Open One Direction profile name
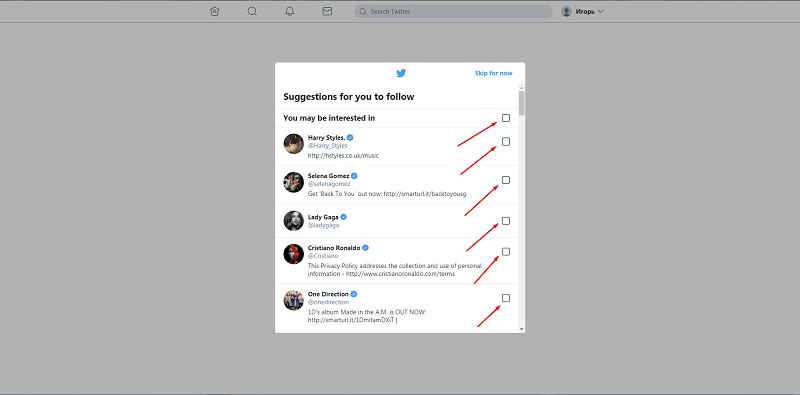This screenshot has width=800, height=395. point(328,294)
